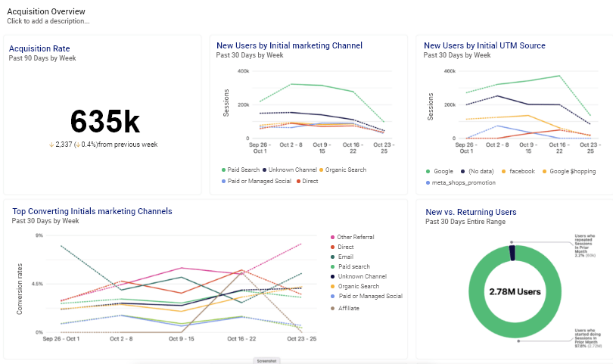Image resolution: width=613 pixels, height=364 pixels.
Task: Toggle Paid or Managed Social in Top Converting legend
Action: click(x=367, y=296)
